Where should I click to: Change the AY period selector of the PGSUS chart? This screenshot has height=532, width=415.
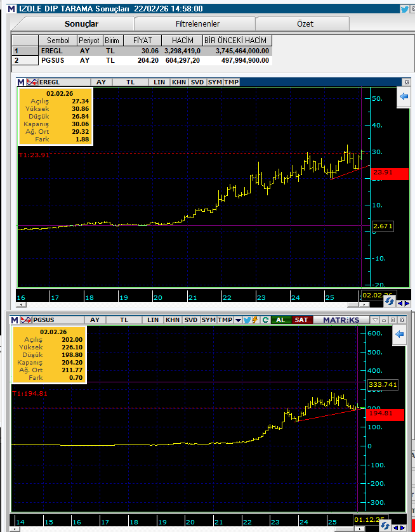[x=95, y=320]
